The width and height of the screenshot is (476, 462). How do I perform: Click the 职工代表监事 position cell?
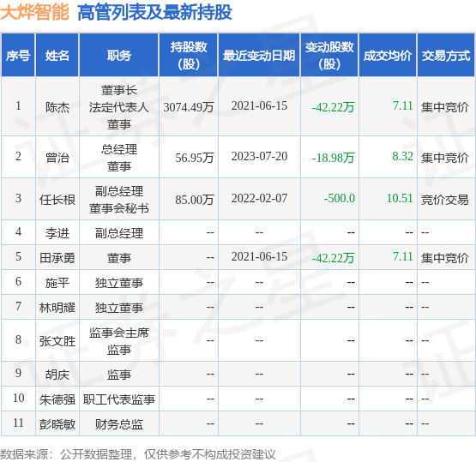pyautogui.click(x=119, y=399)
